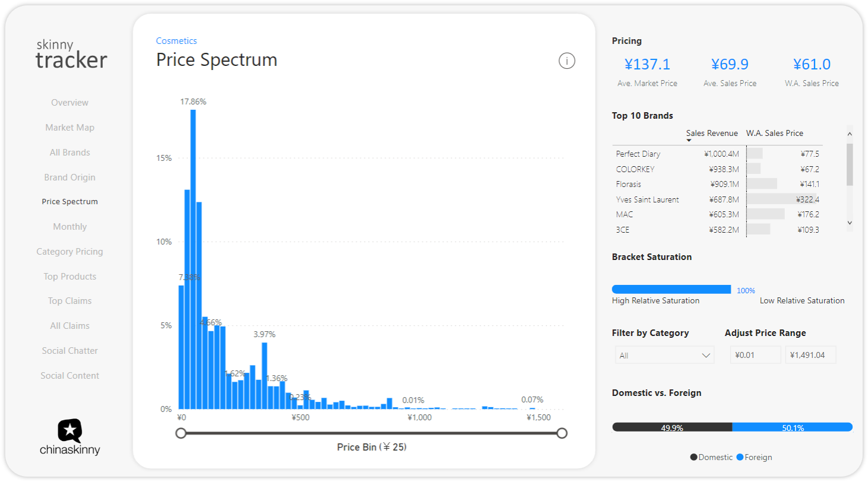This screenshot has width=868, height=482.
Task: Click the ¥1,000.4M revenue cell
Action: point(721,154)
